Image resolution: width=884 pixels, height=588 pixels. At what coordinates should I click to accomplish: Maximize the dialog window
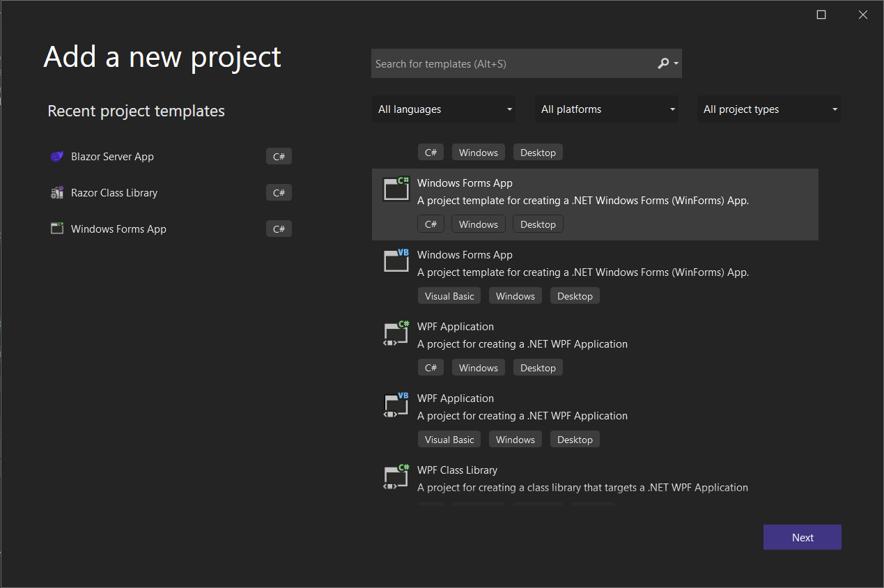[x=821, y=15]
